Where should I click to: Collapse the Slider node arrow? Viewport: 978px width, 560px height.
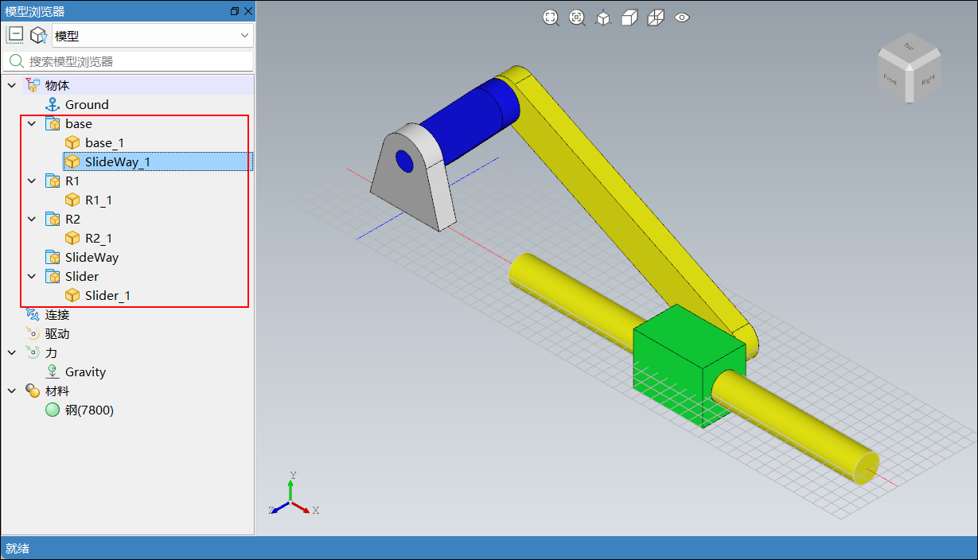click(x=32, y=277)
